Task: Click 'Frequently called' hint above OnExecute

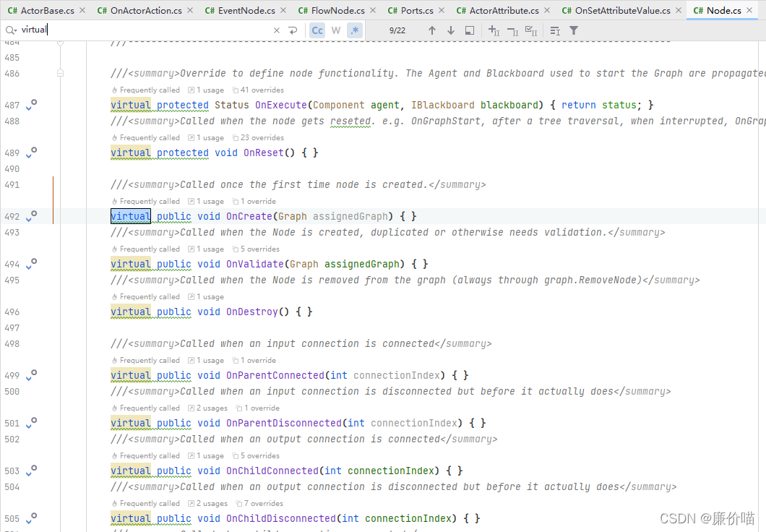Action: coord(145,90)
